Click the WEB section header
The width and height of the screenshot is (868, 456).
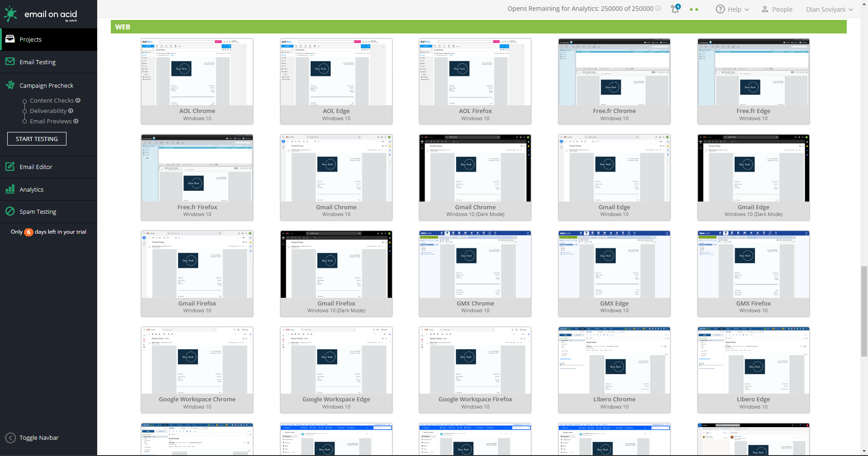click(x=123, y=27)
